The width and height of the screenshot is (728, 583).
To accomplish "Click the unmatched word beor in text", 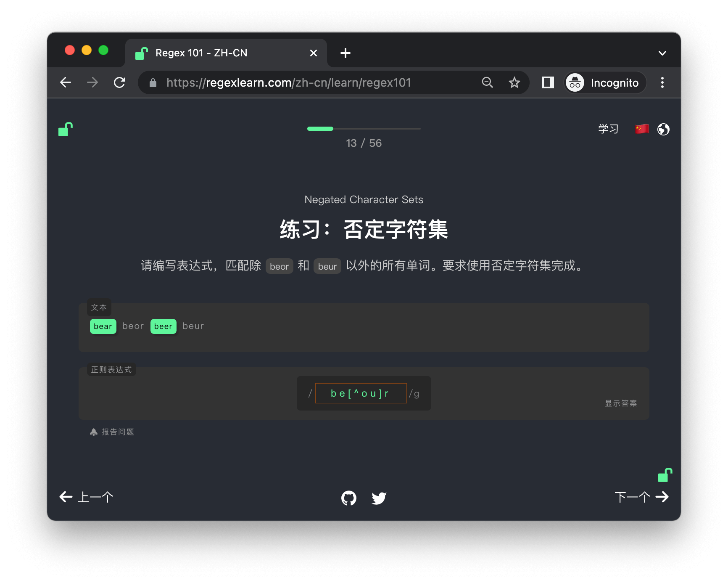I will click(x=133, y=326).
